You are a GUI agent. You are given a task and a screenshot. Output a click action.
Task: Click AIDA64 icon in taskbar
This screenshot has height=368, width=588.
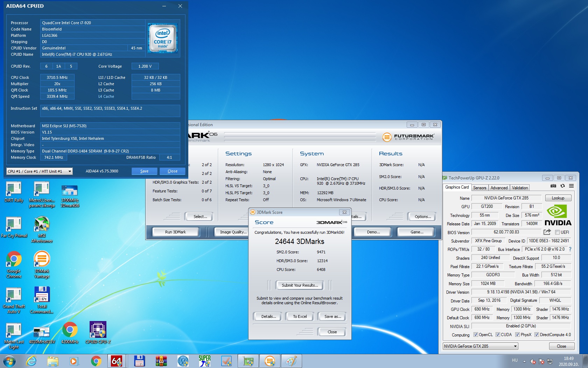pos(116,361)
